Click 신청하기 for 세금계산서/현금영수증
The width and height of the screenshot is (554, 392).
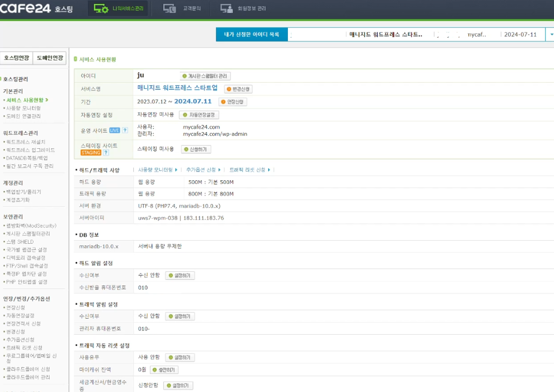click(x=178, y=386)
